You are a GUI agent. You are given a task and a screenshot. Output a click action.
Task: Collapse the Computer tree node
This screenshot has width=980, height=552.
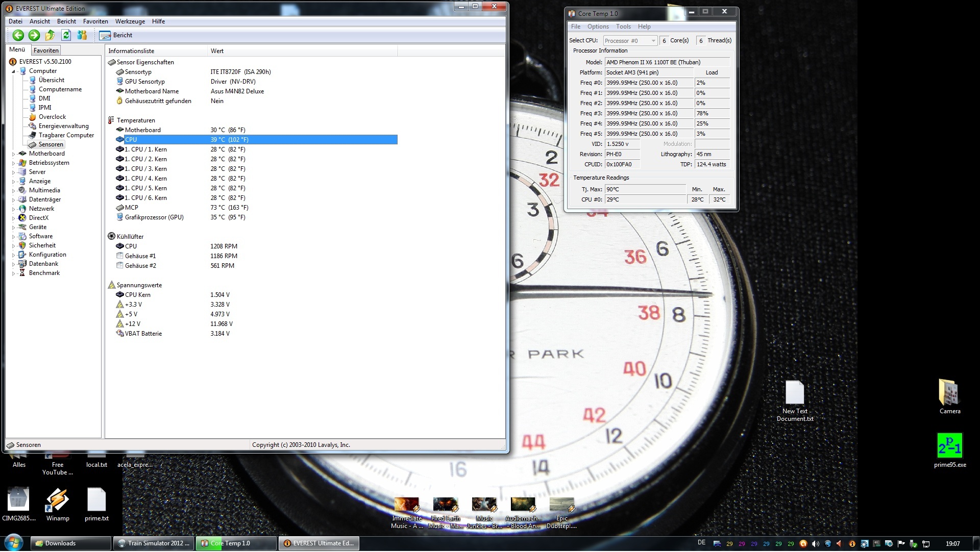(x=14, y=71)
